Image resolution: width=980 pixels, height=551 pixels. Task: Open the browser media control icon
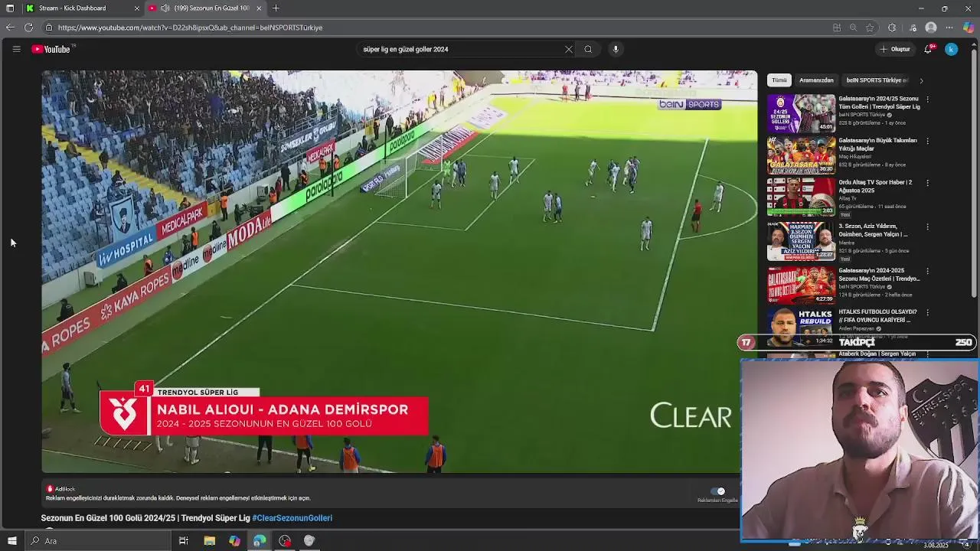pyautogui.click(x=913, y=28)
